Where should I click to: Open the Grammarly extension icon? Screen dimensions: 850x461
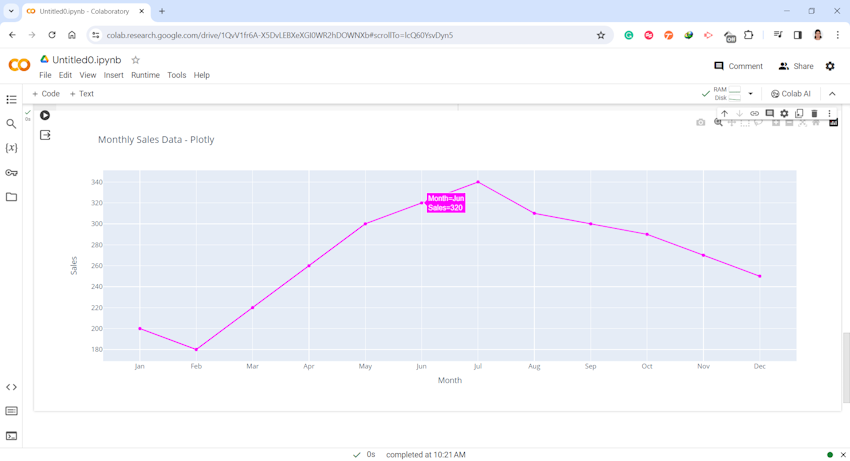(x=629, y=35)
